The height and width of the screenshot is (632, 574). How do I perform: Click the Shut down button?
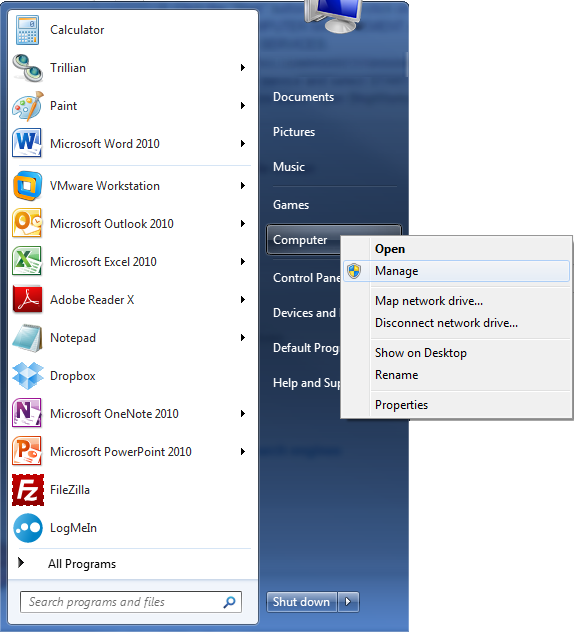302,602
